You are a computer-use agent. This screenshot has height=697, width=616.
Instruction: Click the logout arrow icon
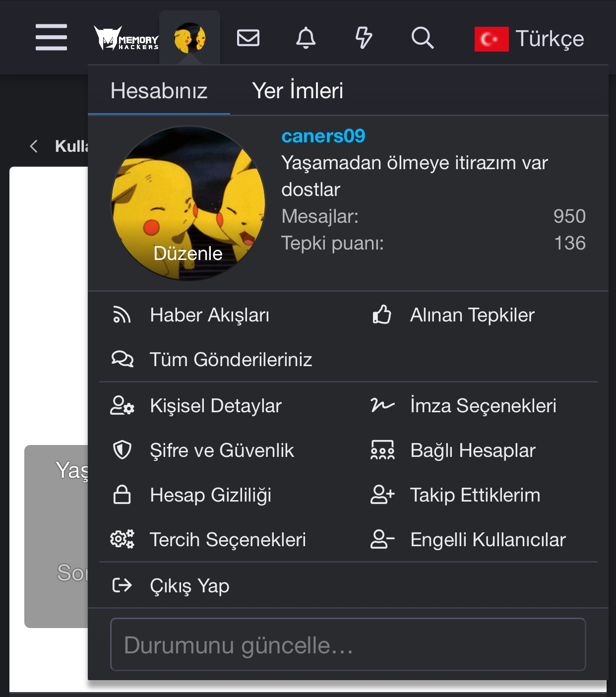[122, 585]
